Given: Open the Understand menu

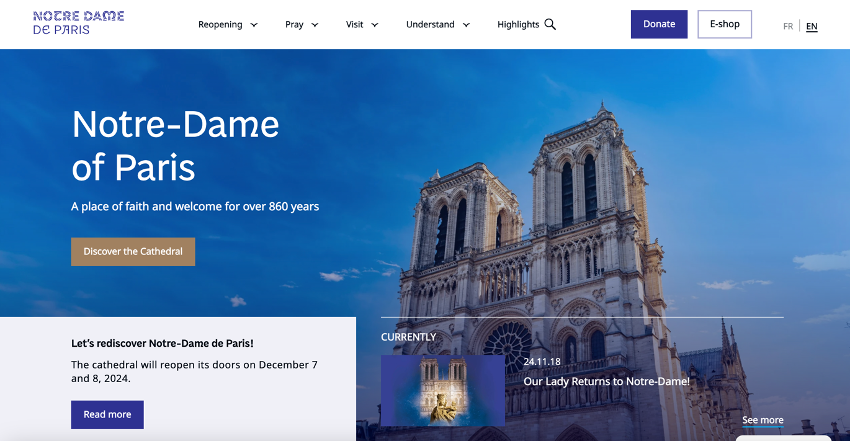Looking at the screenshot, I should [430, 24].
